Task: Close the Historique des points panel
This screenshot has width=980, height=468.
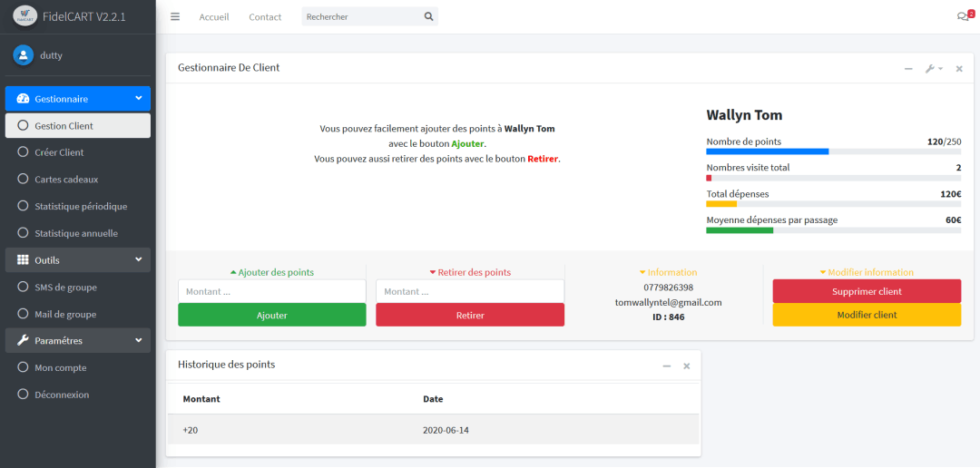Action: click(687, 366)
